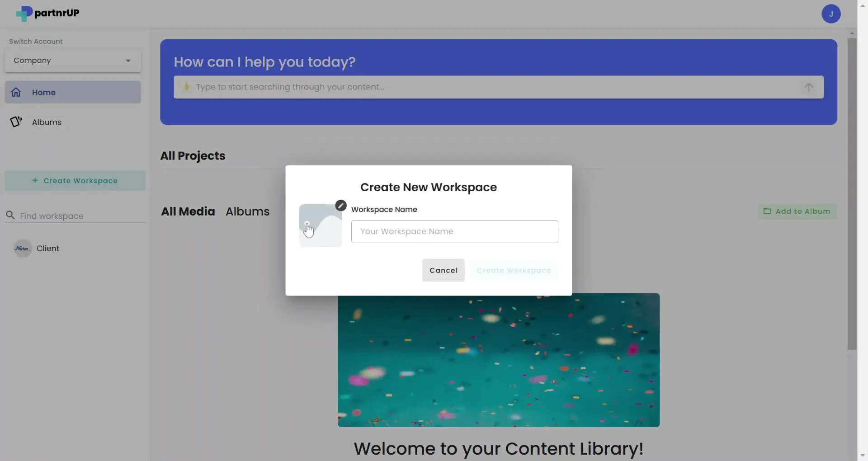Viewport: 868px width, 461px height.
Task: Click the magnifier icon in Find workspace
Action: click(x=11, y=216)
